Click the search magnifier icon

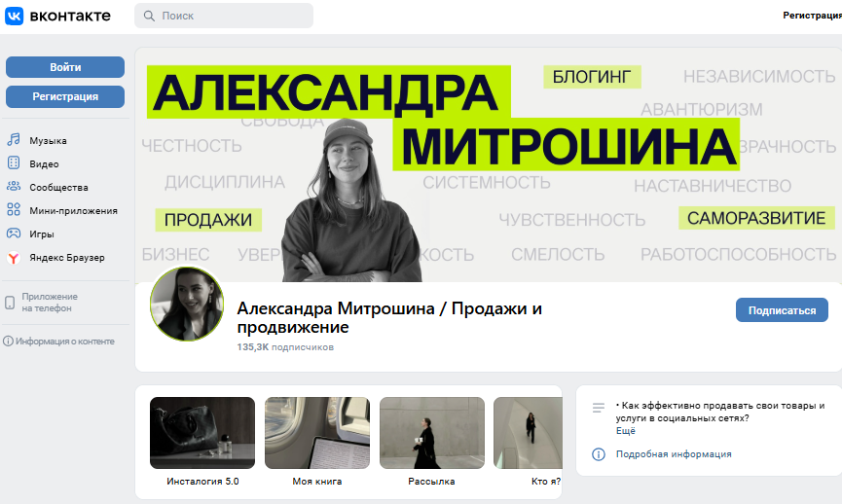(x=149, y=17)
